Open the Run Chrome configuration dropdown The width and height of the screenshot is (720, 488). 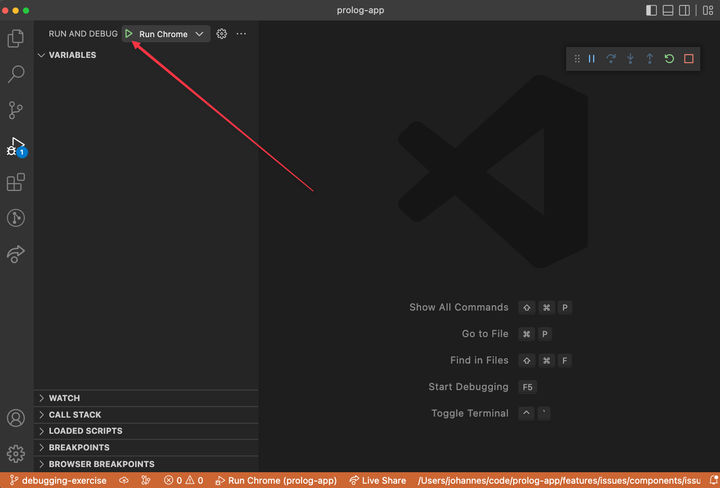(171, 34)
